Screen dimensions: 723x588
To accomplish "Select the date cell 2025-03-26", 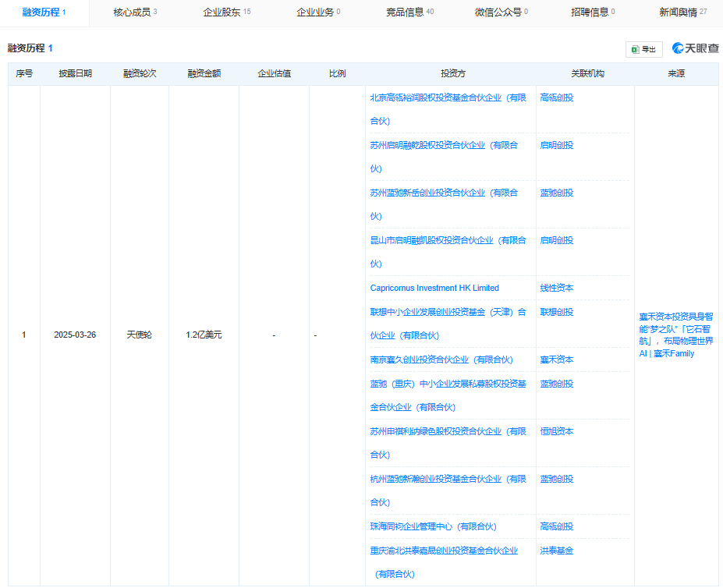I will tap(75, 335).
